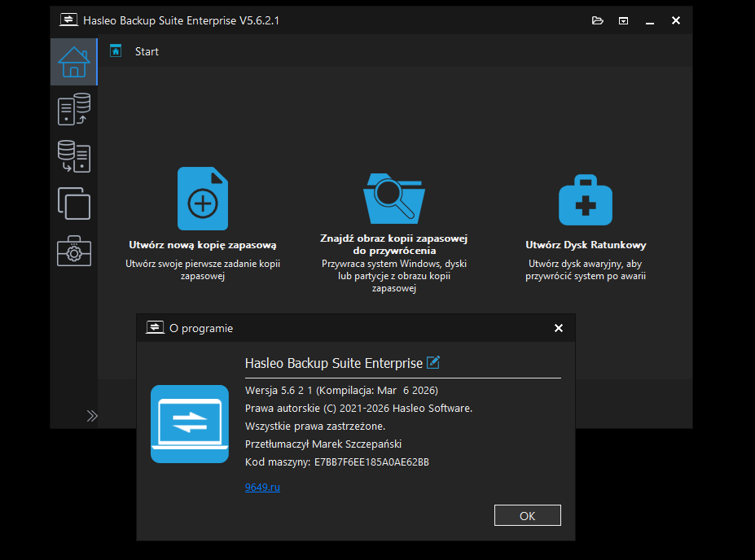Click the large laptop logo in About dialog
Viewport: 755px width, 560px height.
pyautogui.click(x=190, y=424)
